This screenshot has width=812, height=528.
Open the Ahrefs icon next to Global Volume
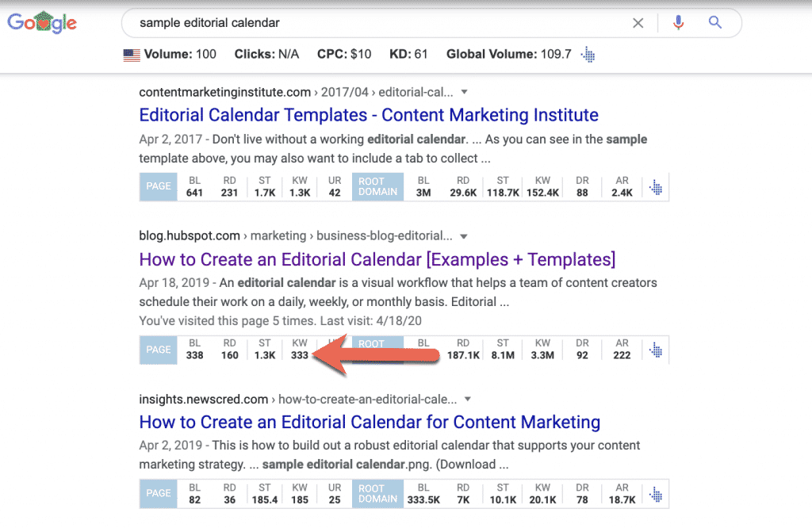588,54
